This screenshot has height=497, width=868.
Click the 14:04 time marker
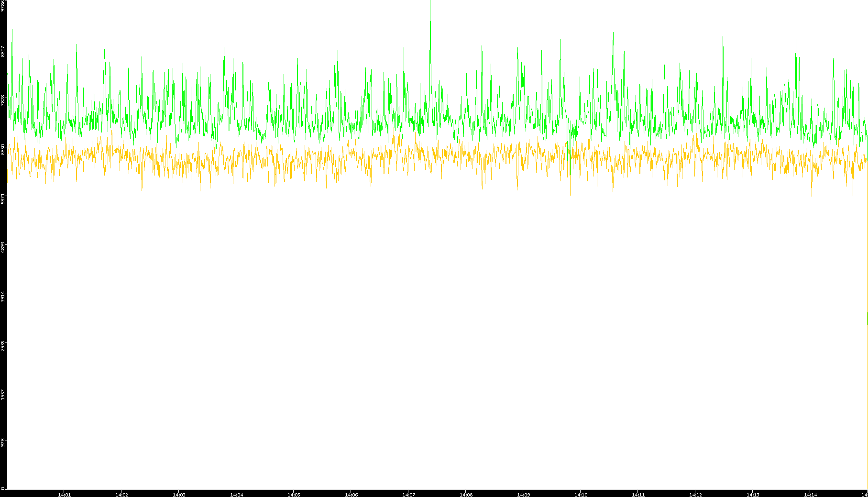click(x=236, y=495)
